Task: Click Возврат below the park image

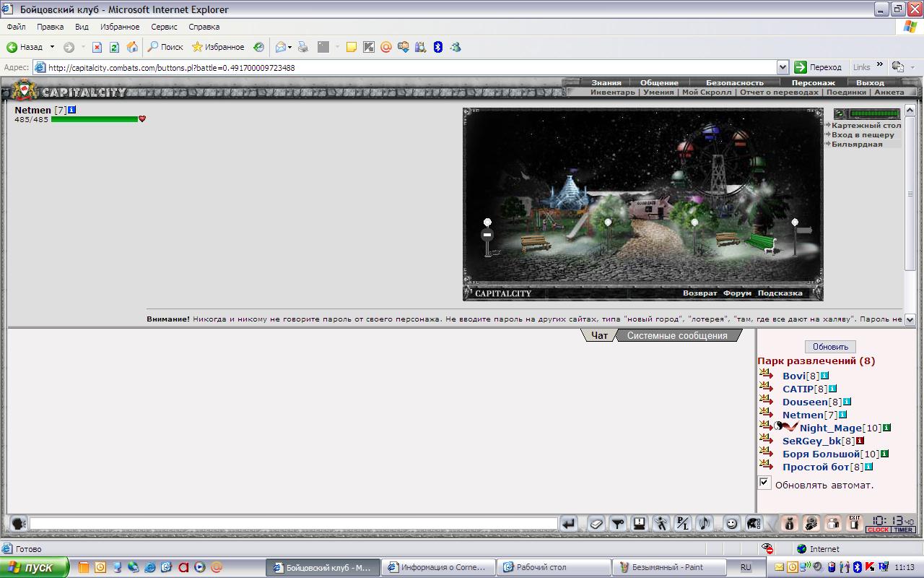Action: point(700,293)
